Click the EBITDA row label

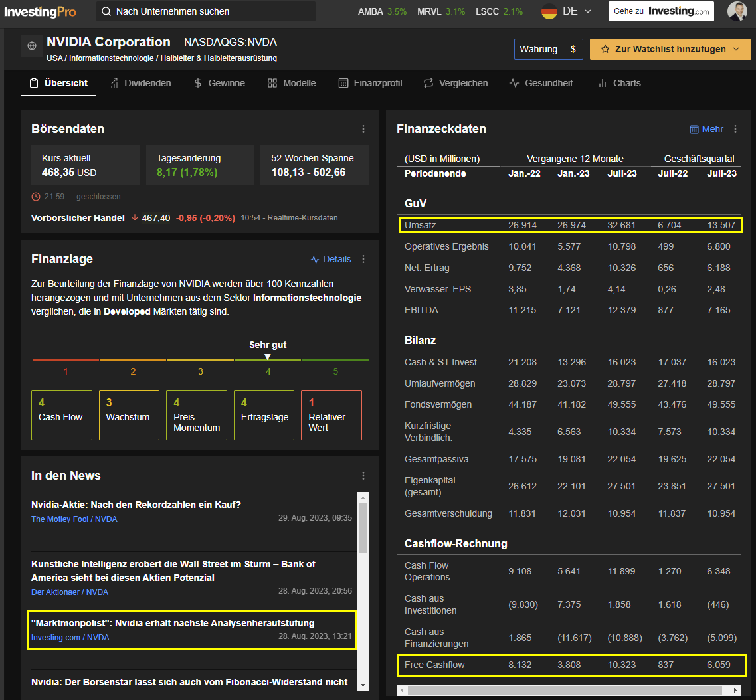421,310
